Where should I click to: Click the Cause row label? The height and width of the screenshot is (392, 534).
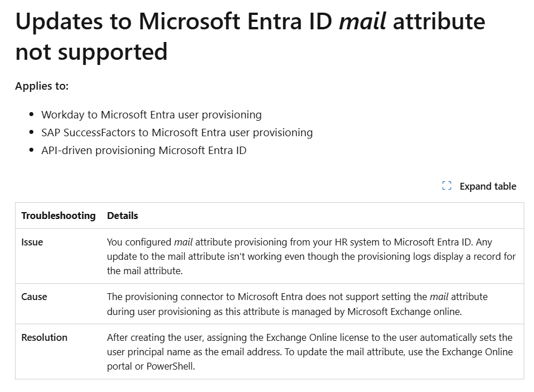click(34, 297)
